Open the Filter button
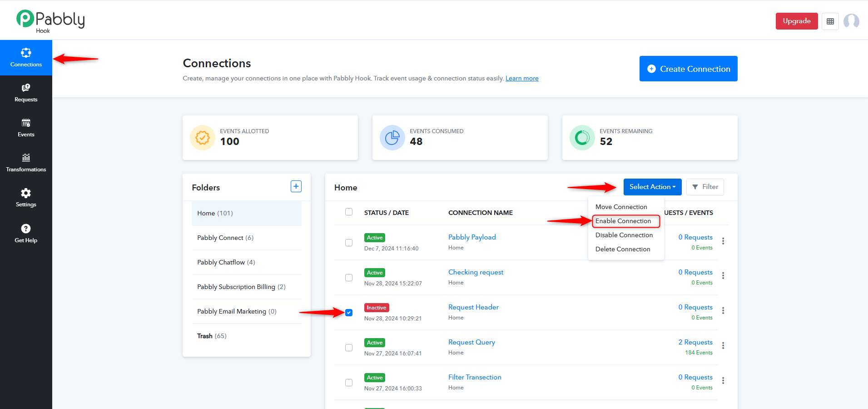868x409 pixels. pos(705,187)
